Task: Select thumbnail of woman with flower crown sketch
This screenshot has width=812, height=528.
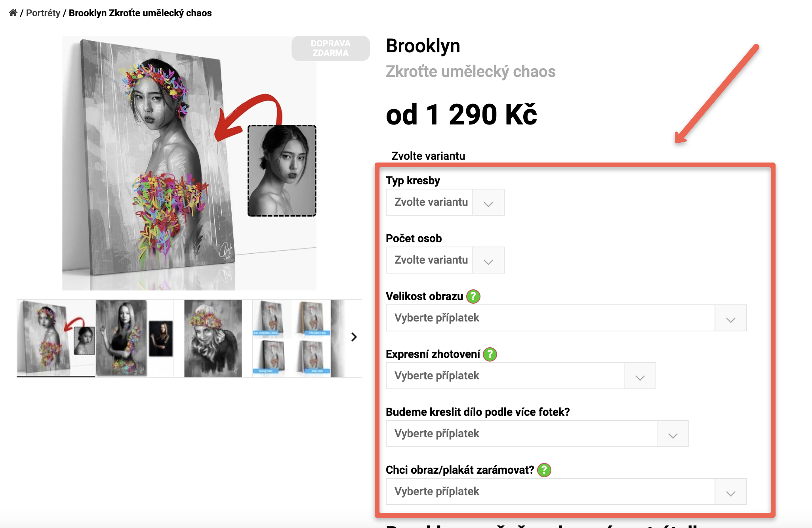Action: pyautogui.click(x=213, y=338)
